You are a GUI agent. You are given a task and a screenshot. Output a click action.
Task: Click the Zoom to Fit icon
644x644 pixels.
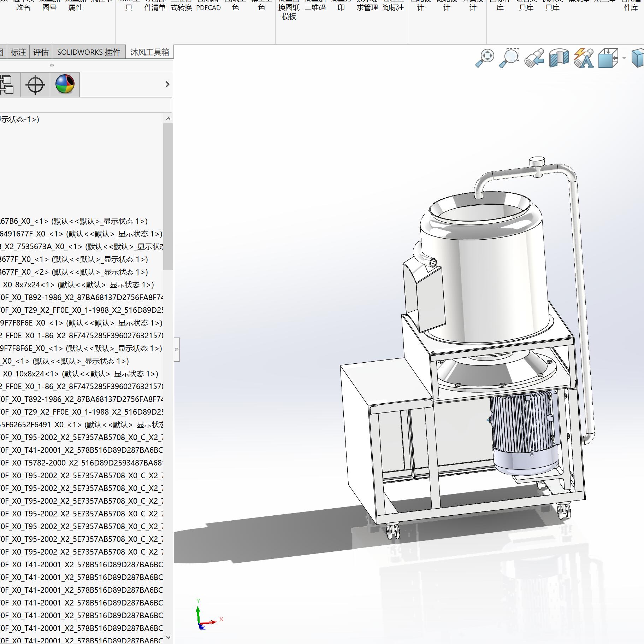tap(485, 58)
